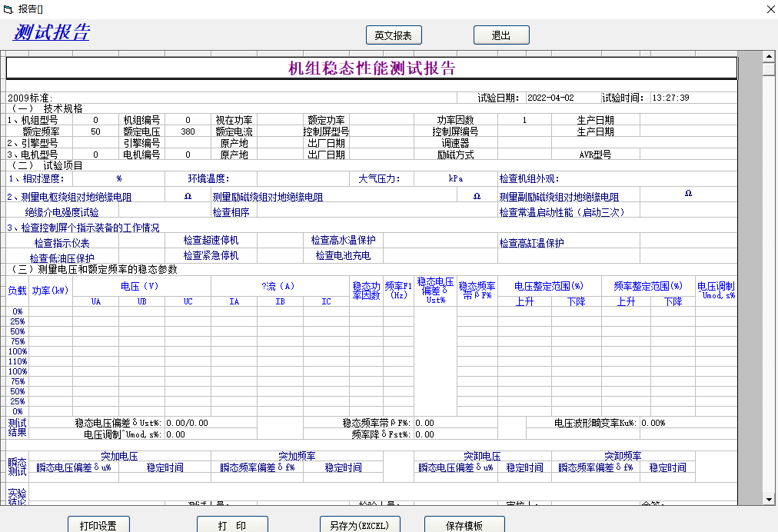Click the vertical scrollbar down arrow
778x532 pixels.
(x=769, y=499)
